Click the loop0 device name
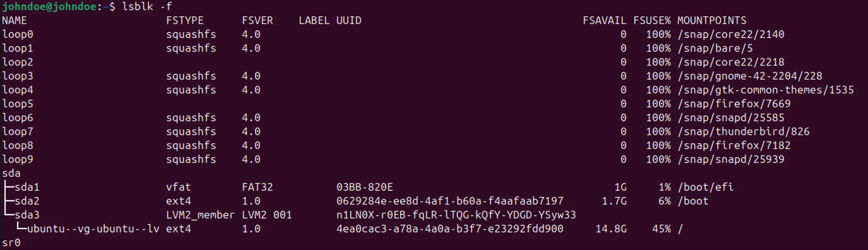Image resolution: width=868 pixels, height=250 pixels. coord(18,34)
